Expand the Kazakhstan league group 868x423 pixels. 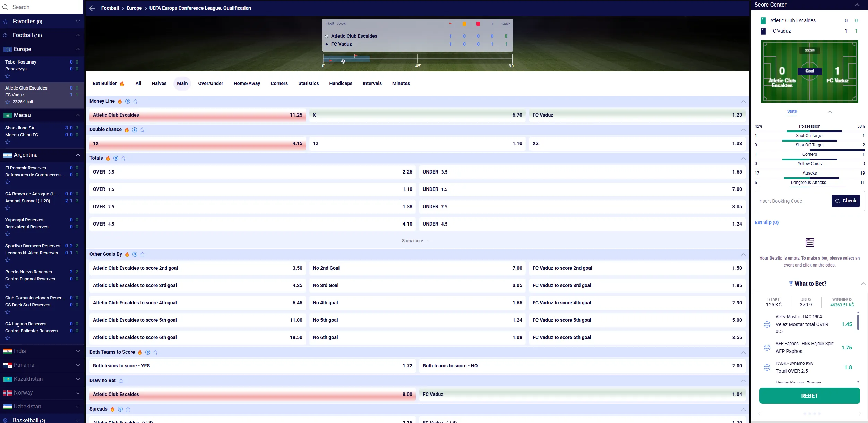pos(78,379)
